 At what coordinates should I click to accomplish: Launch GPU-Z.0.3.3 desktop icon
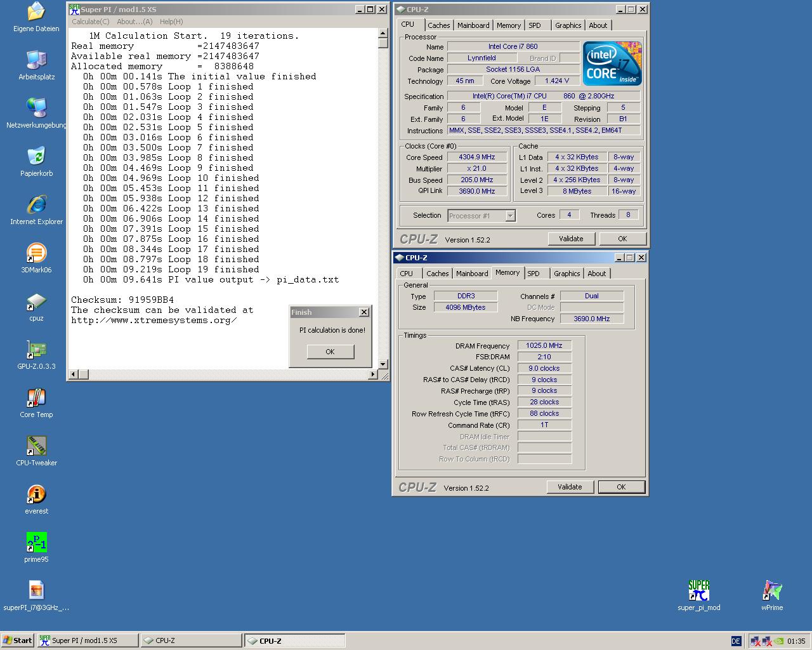(x=36, y=355)
